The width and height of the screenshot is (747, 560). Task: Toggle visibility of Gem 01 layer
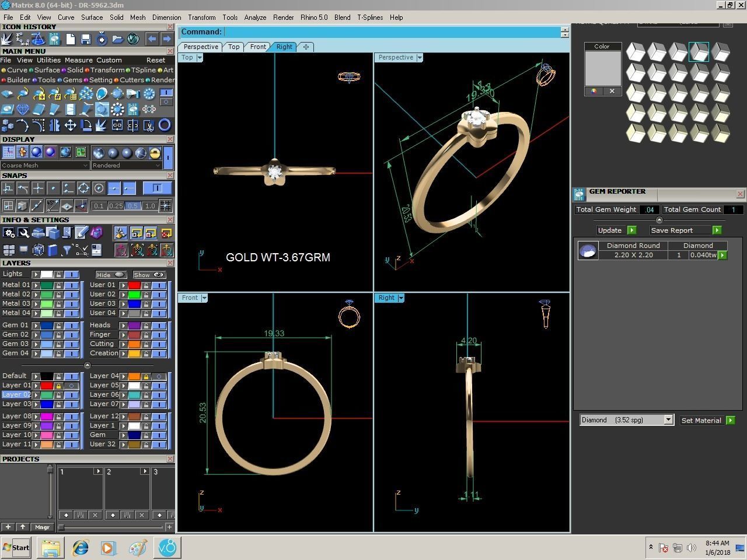point(71,325)
